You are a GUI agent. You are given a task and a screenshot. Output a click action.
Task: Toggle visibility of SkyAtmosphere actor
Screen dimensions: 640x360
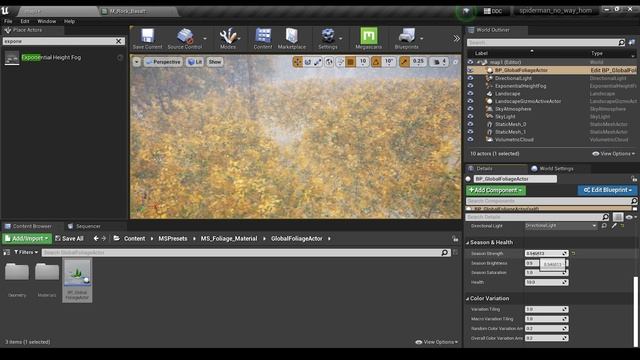click(x=470, y=109)
